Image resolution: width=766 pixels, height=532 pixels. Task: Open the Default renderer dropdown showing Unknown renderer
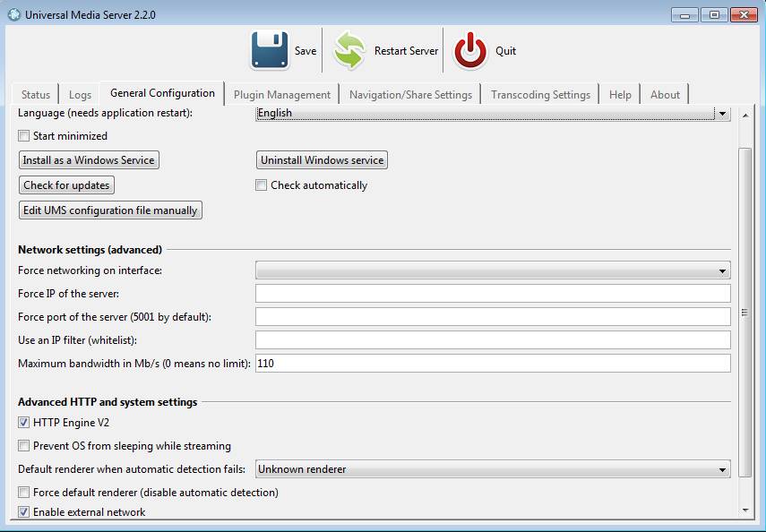[x=493, y=469]
